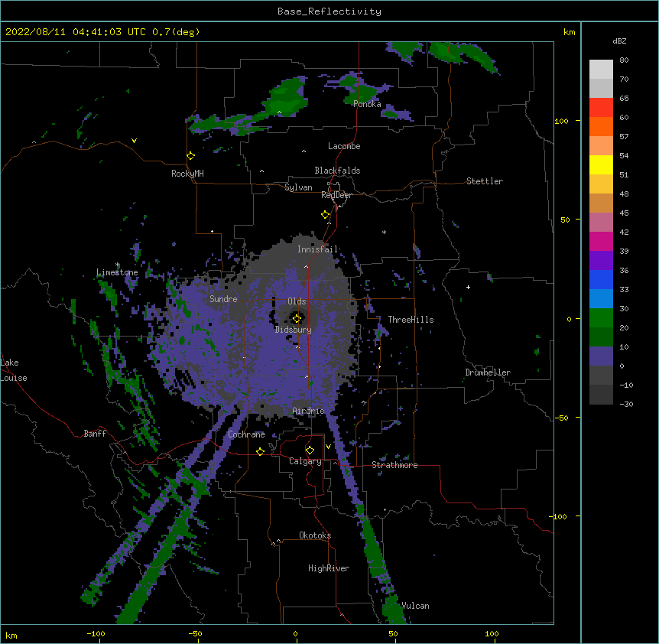659x644 pixels.
Task: Click the yellow diamond marker below RedDeer
Action: (x=326, y=215)
